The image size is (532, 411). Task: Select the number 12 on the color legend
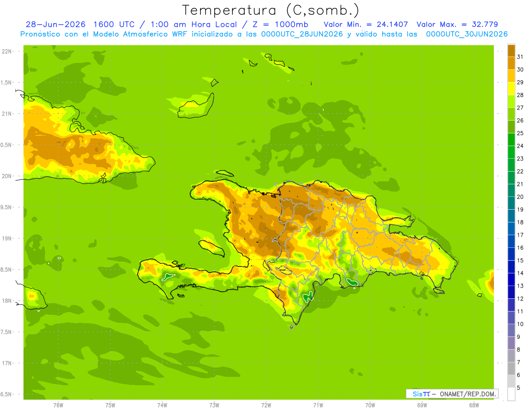point(520,298)
